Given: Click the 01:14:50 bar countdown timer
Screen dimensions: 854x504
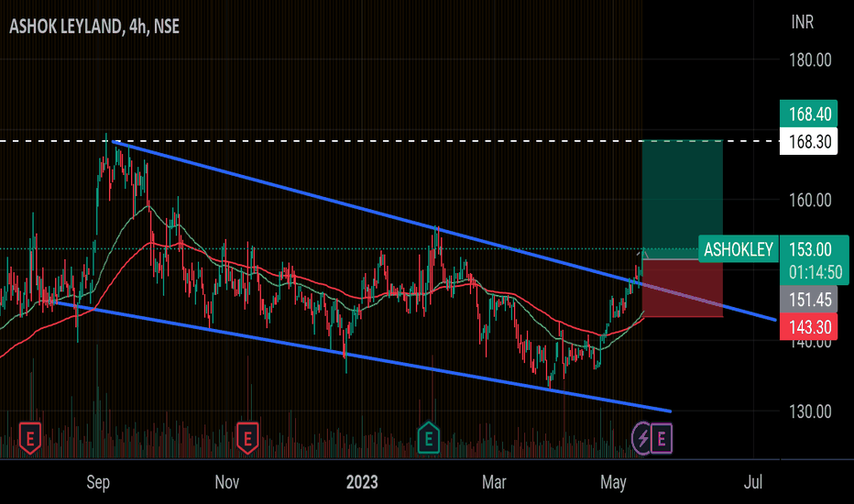Looking at the screenshot, I should 815,272.
